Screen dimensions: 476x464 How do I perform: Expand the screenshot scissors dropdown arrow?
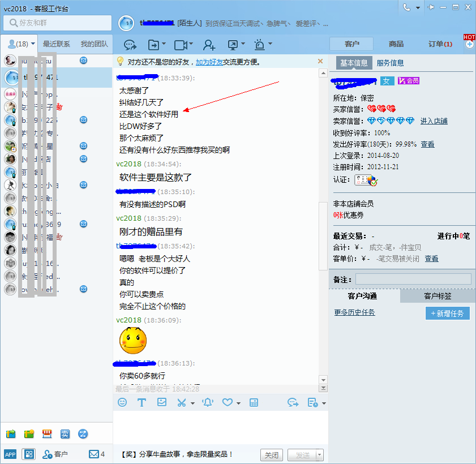tap(192, 403)
